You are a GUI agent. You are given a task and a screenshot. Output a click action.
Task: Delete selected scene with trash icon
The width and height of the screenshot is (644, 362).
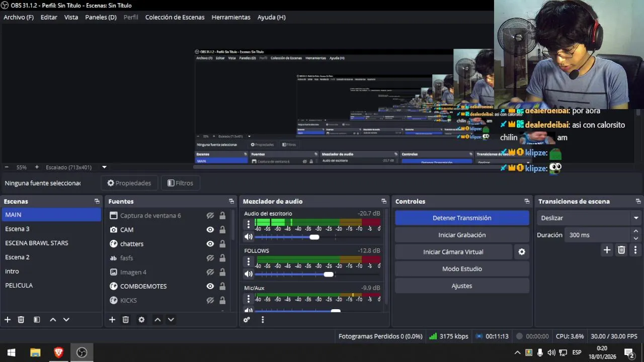(21, 320)
